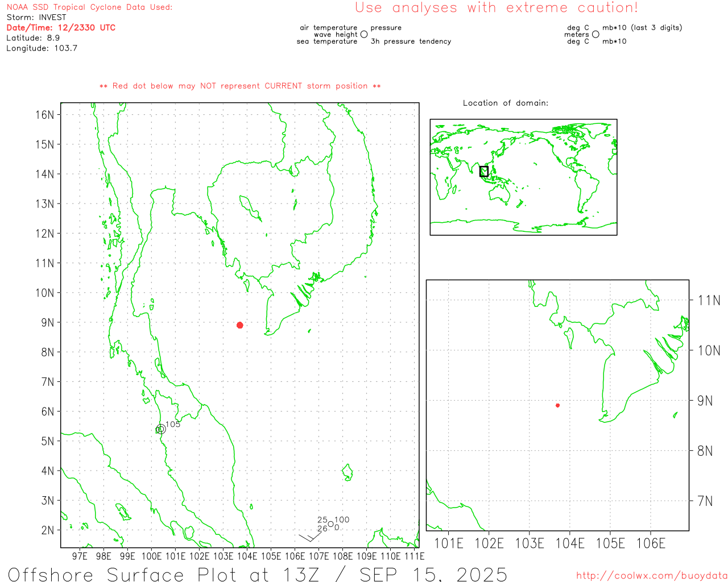Screen dimensions: 728x582
Task: Click the '106E' label on inset map
Action: click(651, 543)
